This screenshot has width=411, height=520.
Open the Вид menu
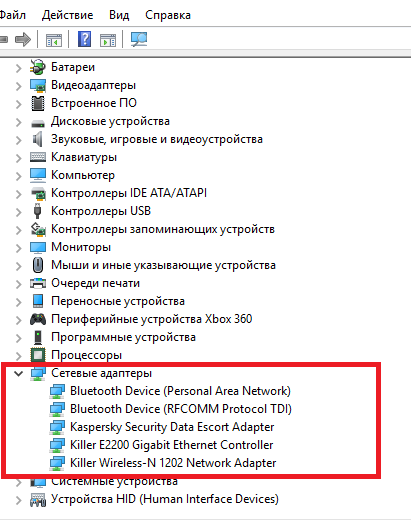point(119,15)
